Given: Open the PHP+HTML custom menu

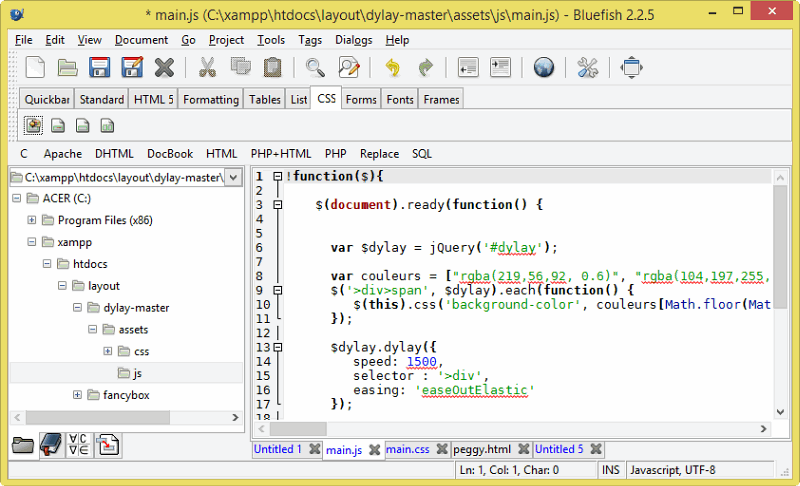Looking at the screenshot, I should 281,154.
